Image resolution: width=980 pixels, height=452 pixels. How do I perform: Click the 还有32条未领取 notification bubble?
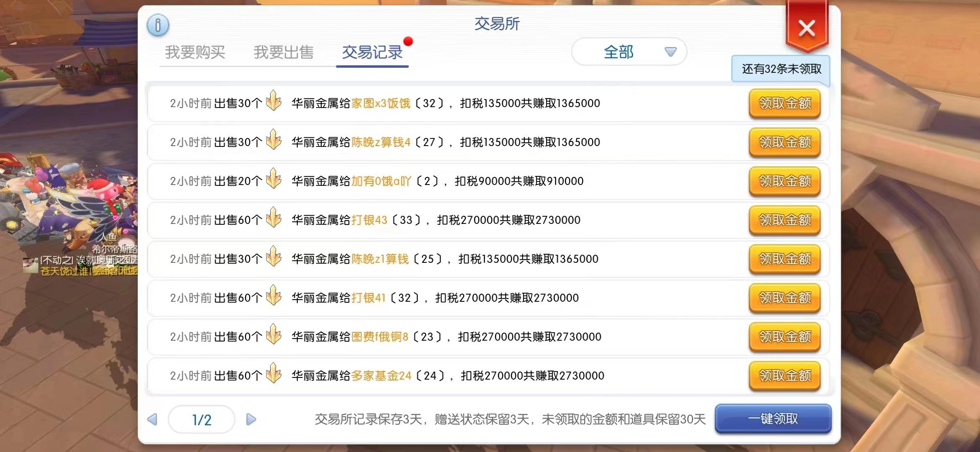tap(781, 69)
